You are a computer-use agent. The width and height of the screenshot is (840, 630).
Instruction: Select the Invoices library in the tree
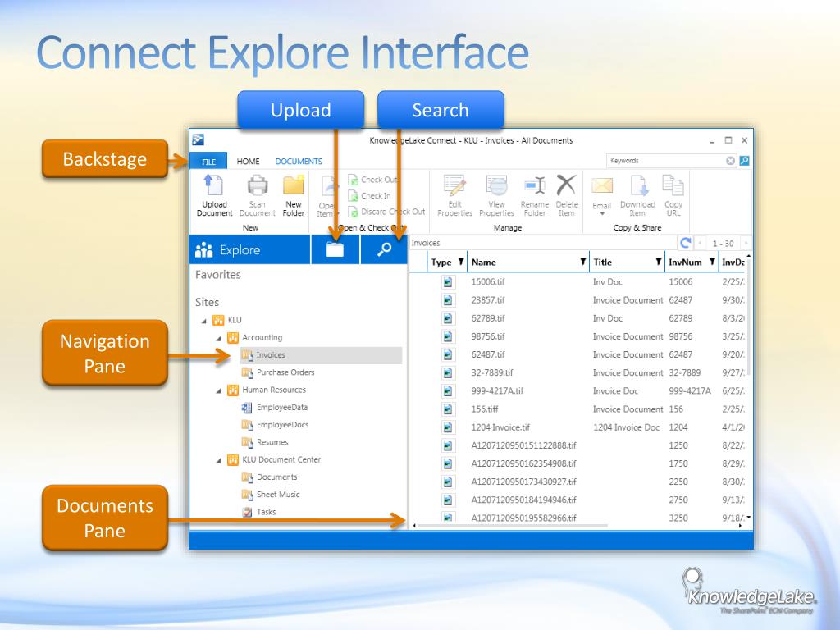click(321, 355)
